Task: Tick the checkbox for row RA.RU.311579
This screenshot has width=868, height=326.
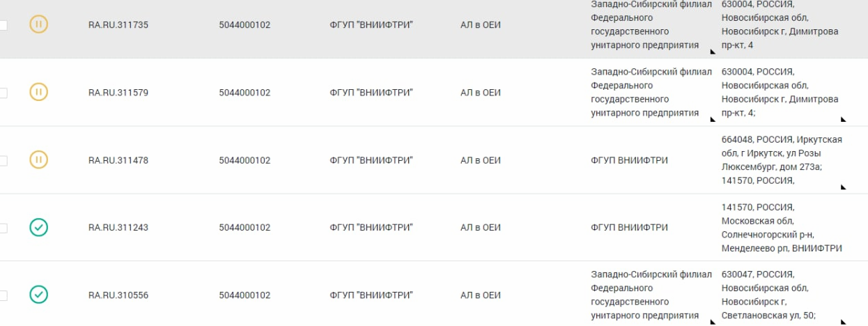Action: click(x=3, y=93)
